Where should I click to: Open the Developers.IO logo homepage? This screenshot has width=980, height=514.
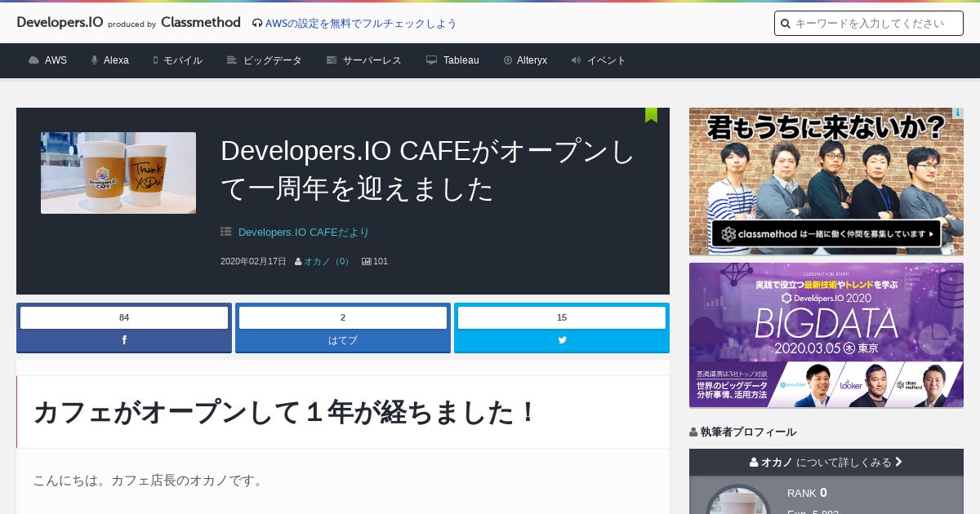tap(60, 22)
